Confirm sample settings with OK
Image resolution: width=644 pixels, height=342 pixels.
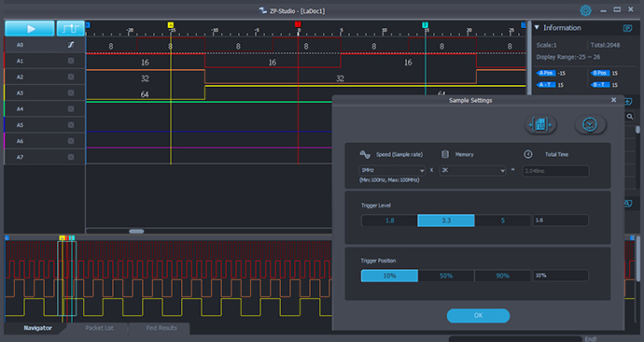pos(478,316)
